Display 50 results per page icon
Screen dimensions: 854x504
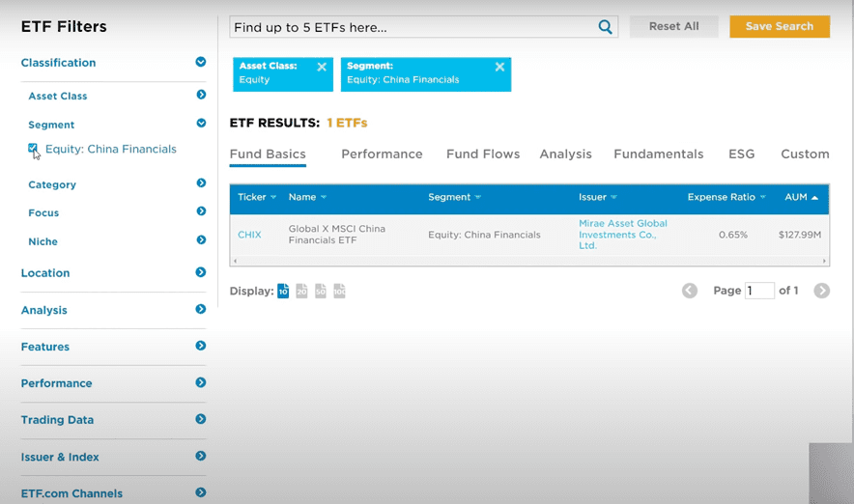(321, 291)
